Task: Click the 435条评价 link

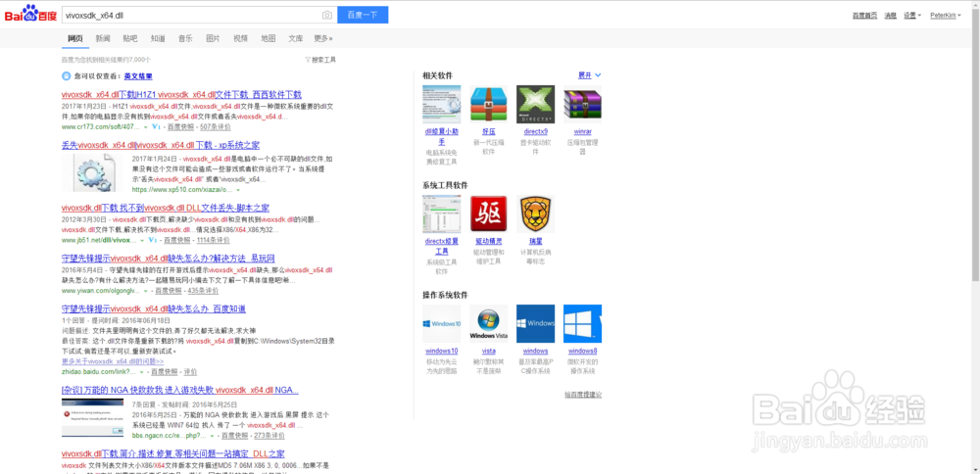Action: tap(203, 291)
